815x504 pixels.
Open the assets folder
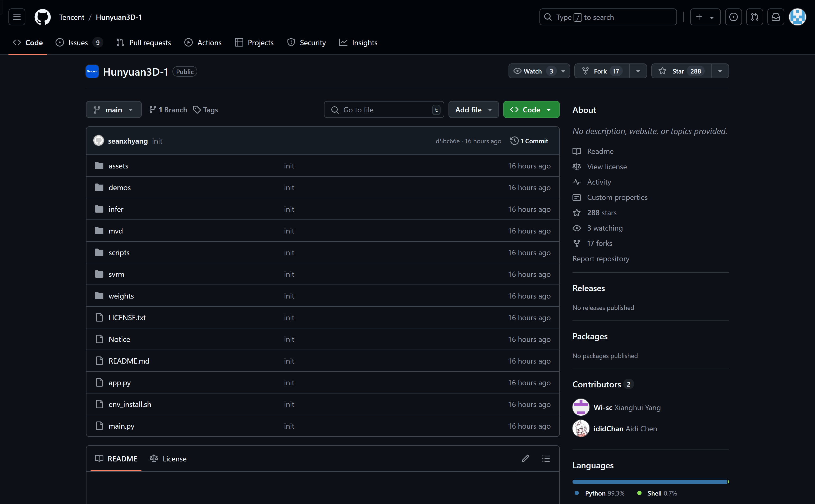tap(118, 166)
